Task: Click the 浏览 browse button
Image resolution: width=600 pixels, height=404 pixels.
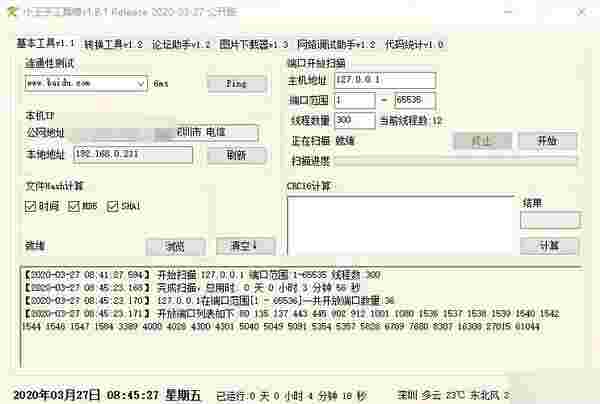Action: click(176, 247)
